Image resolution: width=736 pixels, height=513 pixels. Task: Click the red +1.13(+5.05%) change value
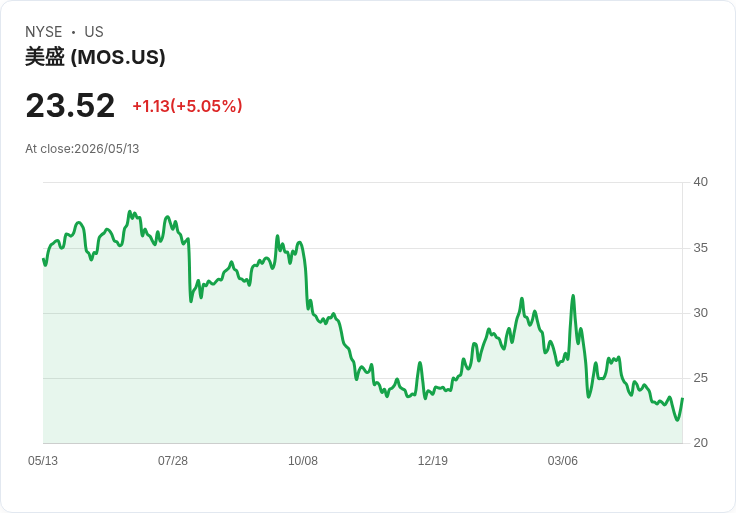tap(187, 106)
